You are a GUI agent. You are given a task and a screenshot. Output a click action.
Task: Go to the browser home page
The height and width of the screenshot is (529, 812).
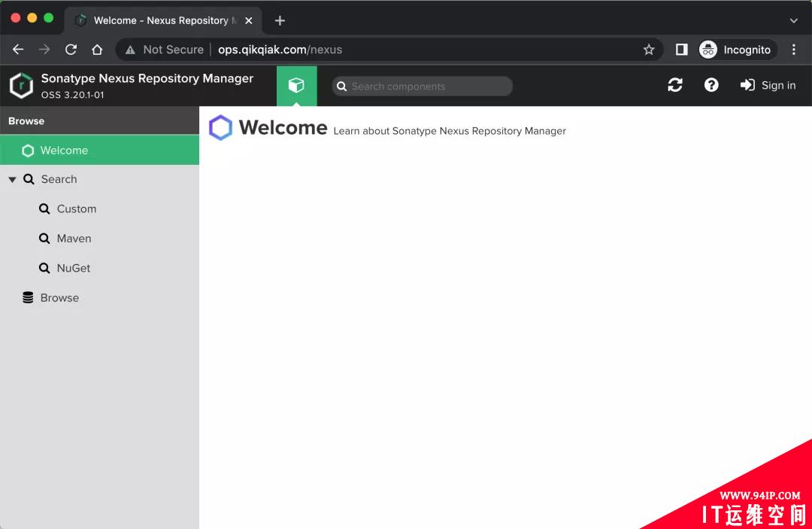click(x=97, y=50)
